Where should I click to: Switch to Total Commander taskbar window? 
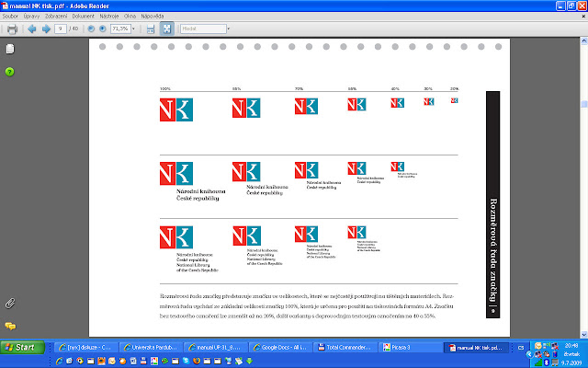pyautogui.click(x=345, y=348)
